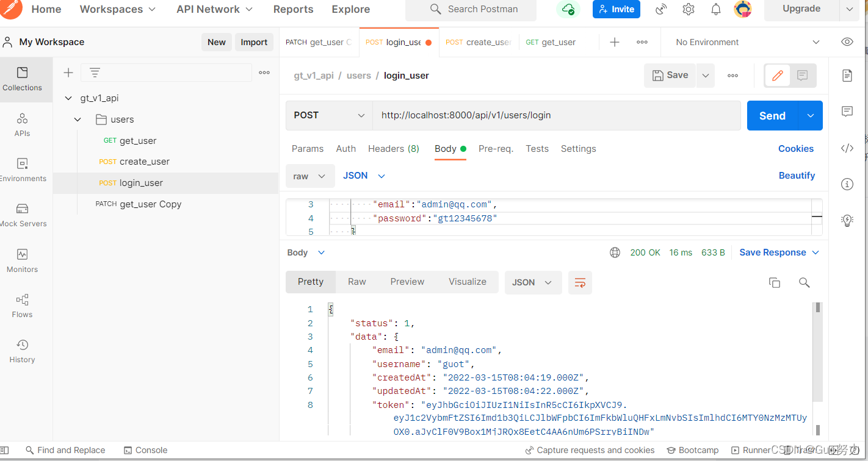Open request Info icon in right sidebar
This screenshot has height=461, width=868.
click(x=847, y=184)
